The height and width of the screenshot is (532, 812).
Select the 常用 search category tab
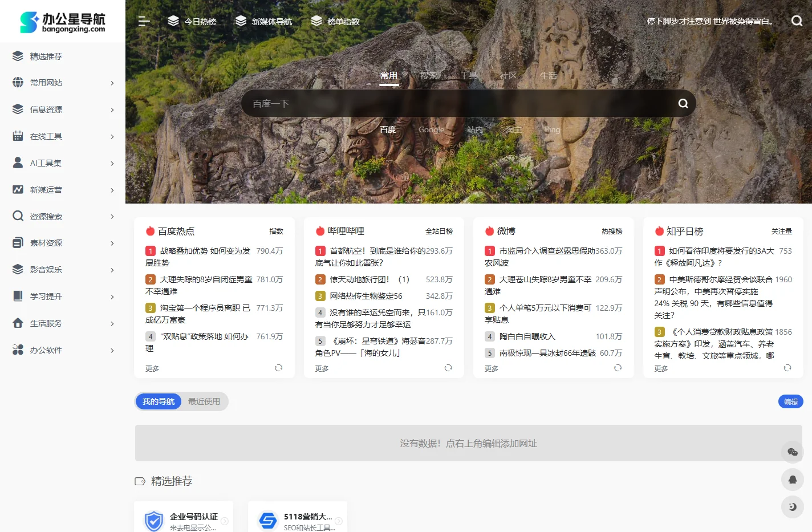[x=389, y=75]
